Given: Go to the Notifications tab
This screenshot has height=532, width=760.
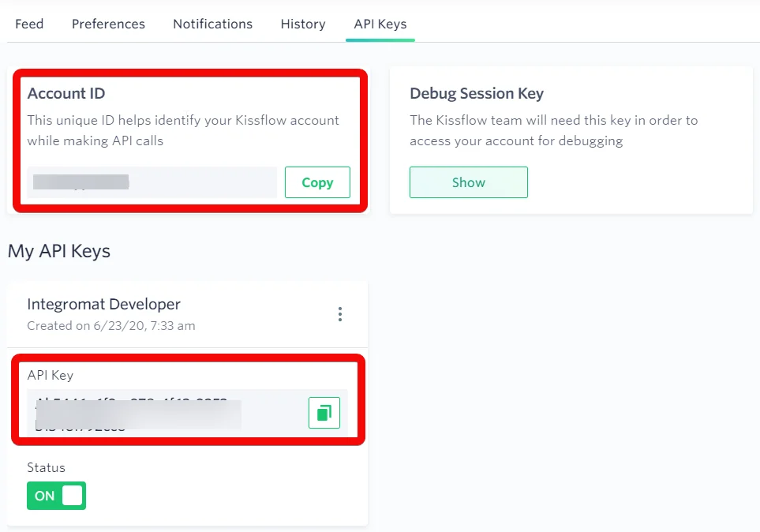Looking at the screenshot, I should pyautogui.click(x=213, y=24).
